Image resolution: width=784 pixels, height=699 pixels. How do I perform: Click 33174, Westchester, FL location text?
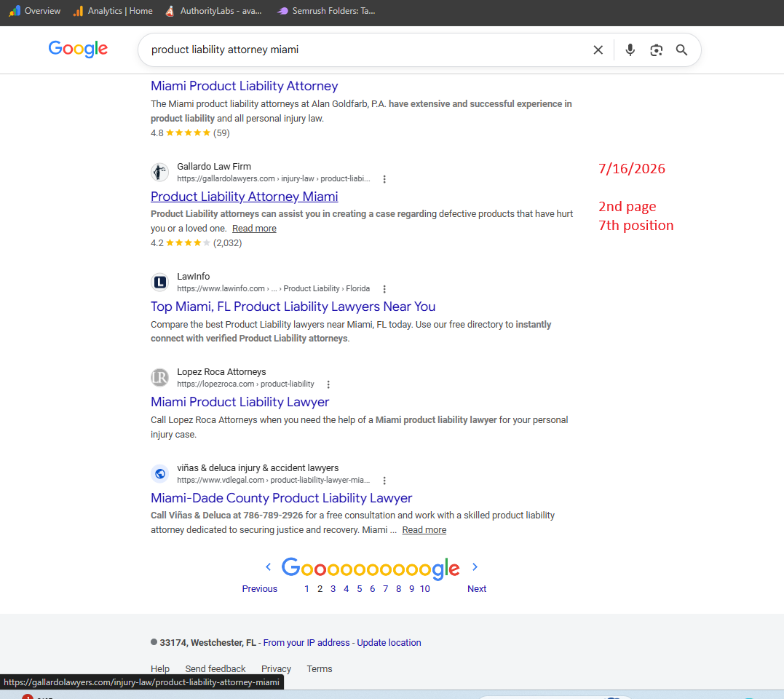pos(207,643)
